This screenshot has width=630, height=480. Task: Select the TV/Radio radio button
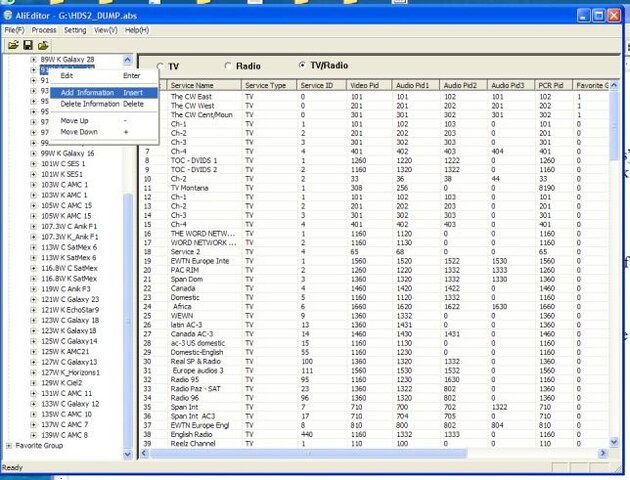302,65
